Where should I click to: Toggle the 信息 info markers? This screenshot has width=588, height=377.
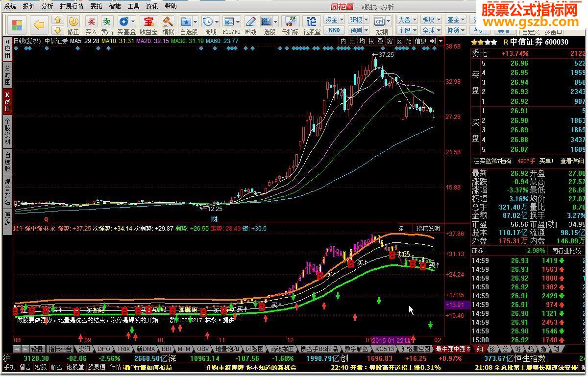420,41
